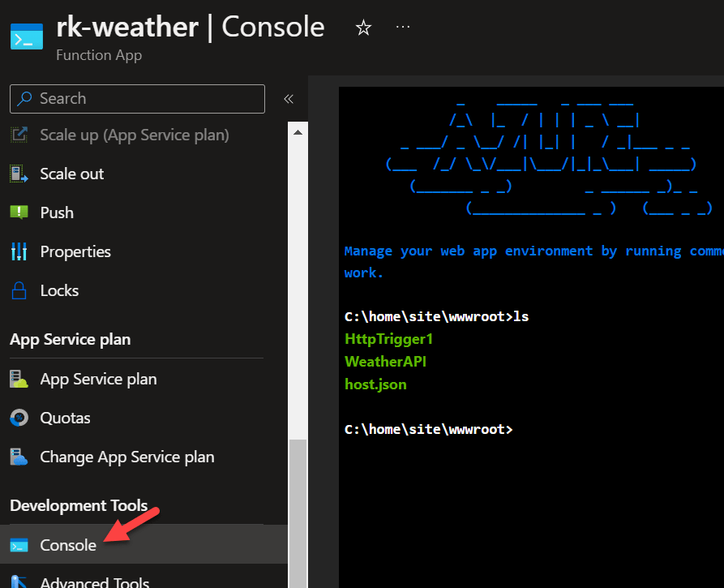
Task: Collapse the sidebar with double chevron
Action: pos(288,99)
